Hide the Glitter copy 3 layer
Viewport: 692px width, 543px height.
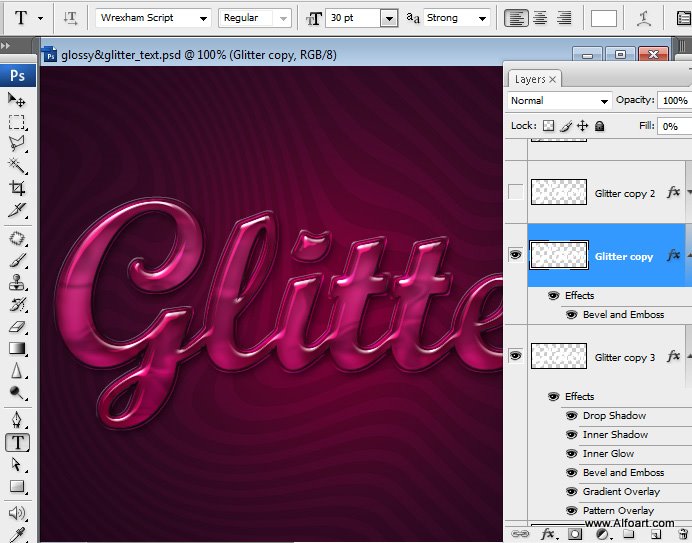point(515,355)
